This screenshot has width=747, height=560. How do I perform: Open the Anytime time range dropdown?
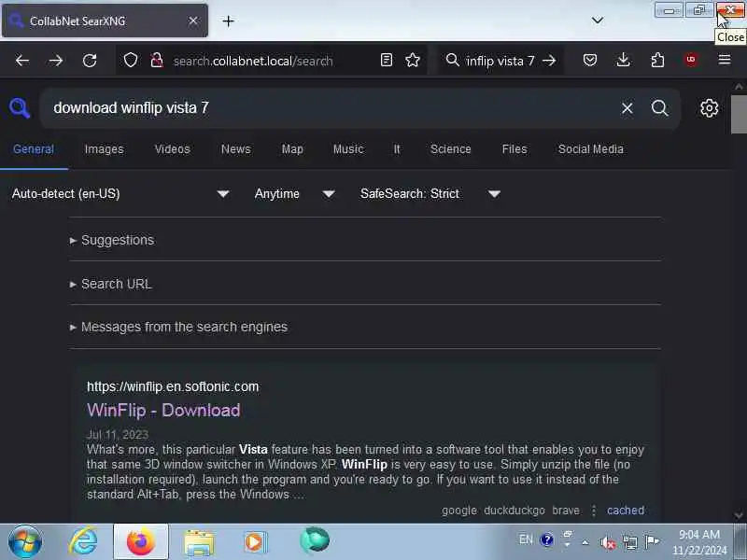(x=294, y=194)
